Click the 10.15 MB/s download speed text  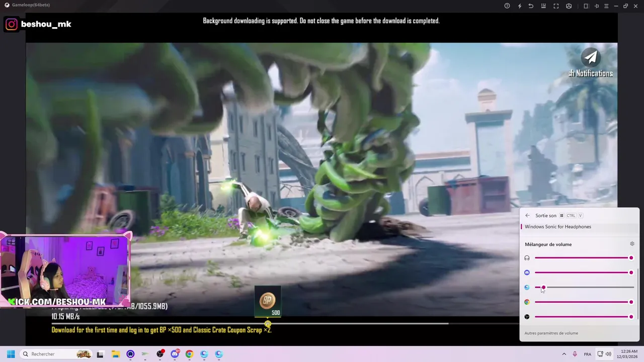click(65, 317)
